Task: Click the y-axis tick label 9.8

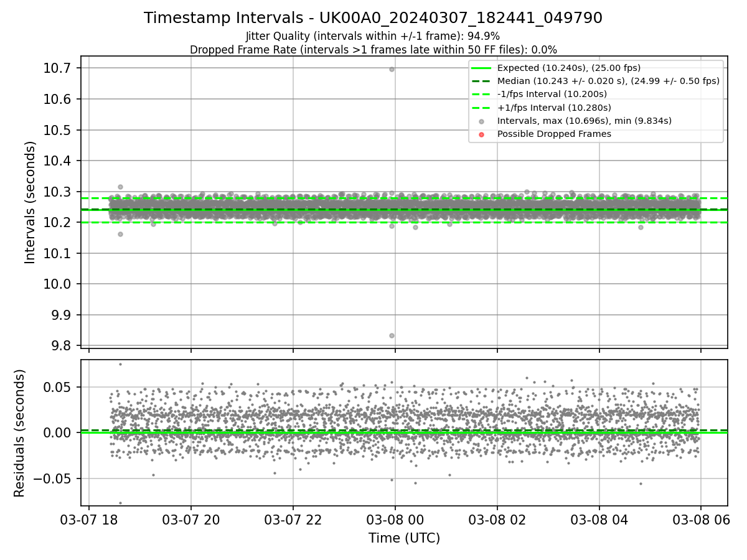Action: pos(60,346)
